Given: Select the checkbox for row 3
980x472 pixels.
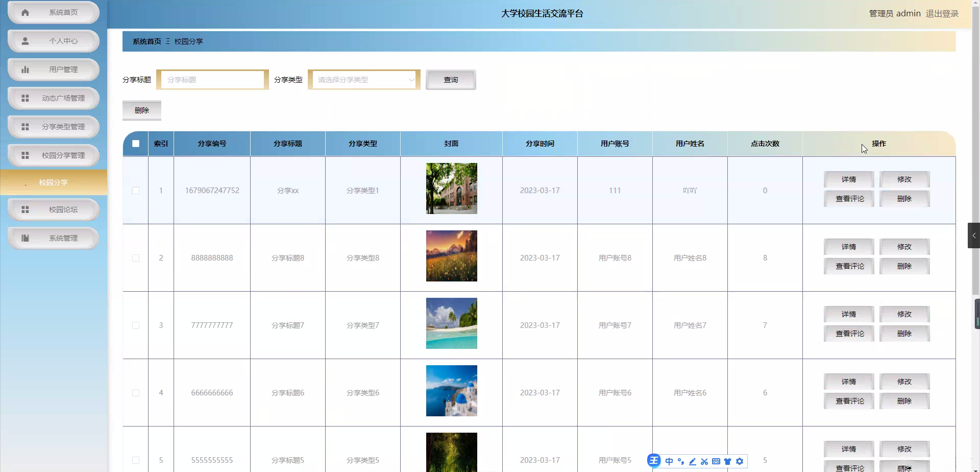Looking at the screenshot, I should 136,325.
